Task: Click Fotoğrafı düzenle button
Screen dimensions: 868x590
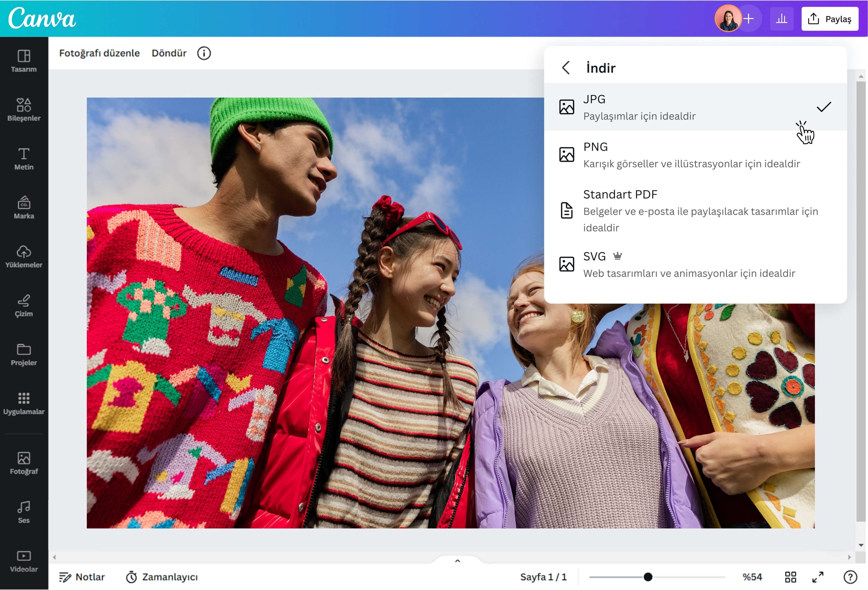Action: click(99, 53)
